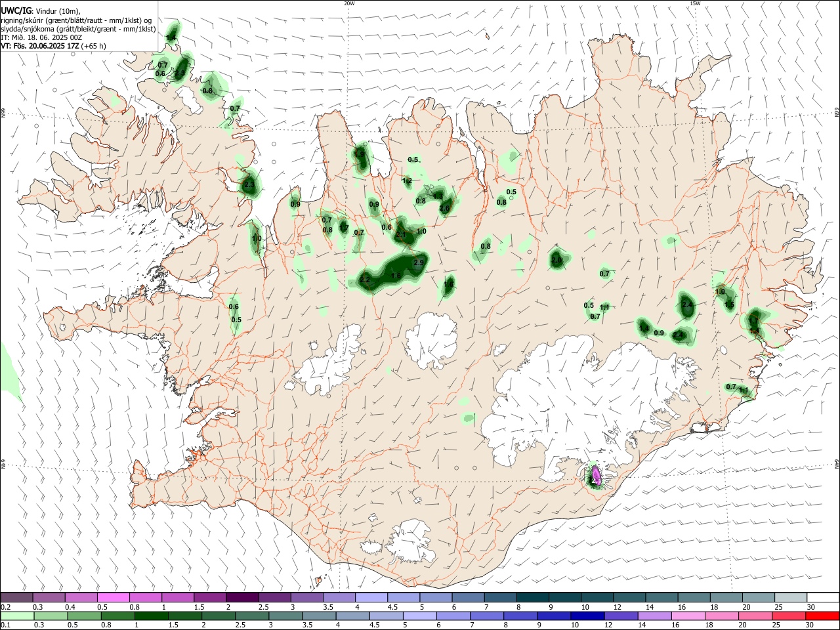Click the '2.0' precipitation value on the map
The height and width of the screenshot is (630, 840).
pyautogui.click(x=556, y=260)
